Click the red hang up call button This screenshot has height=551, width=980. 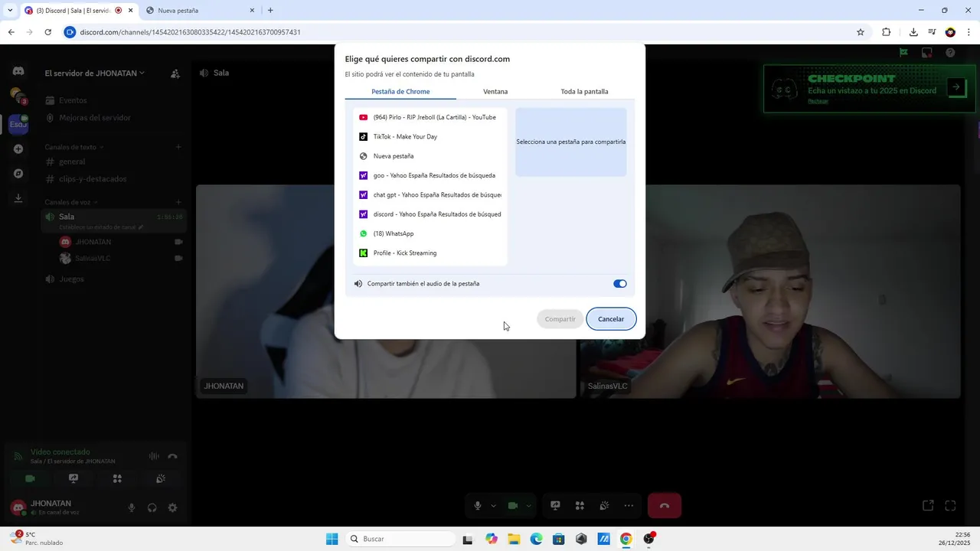665,506
